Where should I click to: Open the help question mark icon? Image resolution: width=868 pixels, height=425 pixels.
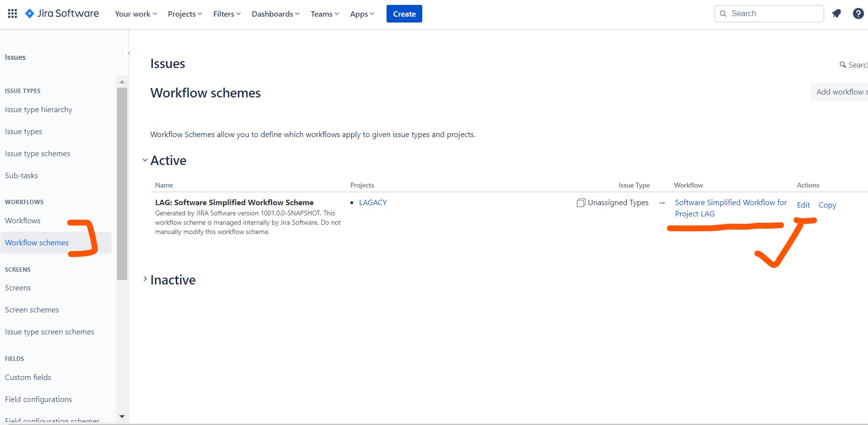858,14
